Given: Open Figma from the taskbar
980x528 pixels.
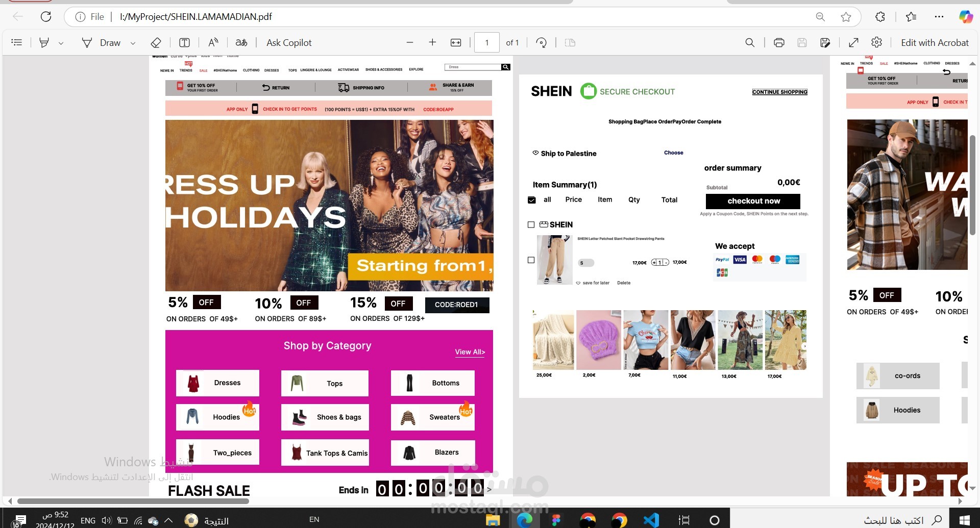Looking at the screenshot, I should pyautogui.click(x=556, y=520).
